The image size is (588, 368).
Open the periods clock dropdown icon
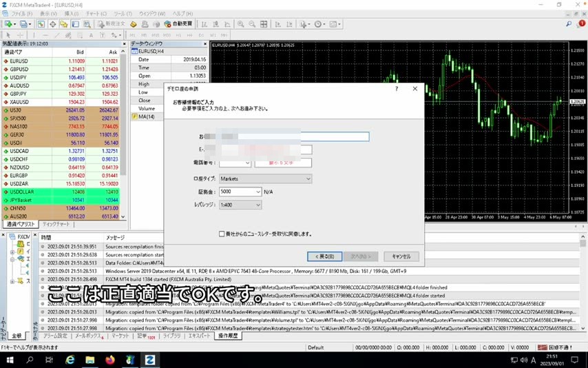[319, 24]
